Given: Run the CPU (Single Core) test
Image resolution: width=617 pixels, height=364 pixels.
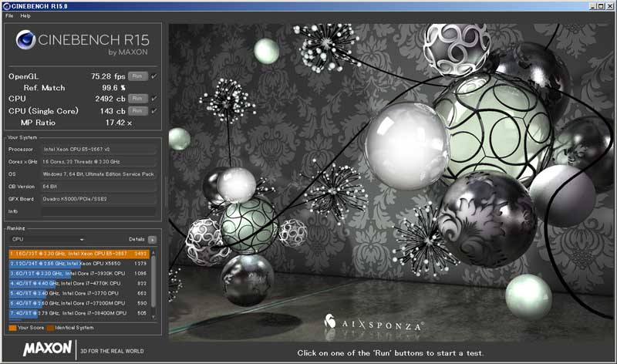Looking at the screenshot, I should click(x=138, y=111).
